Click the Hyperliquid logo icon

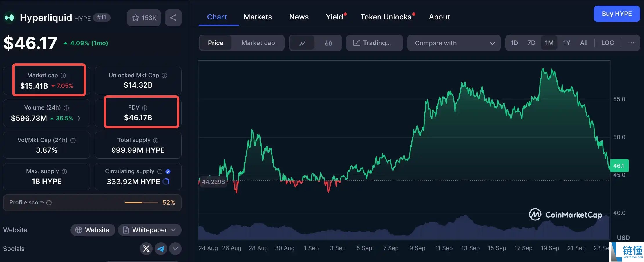(x=9, y=18)
